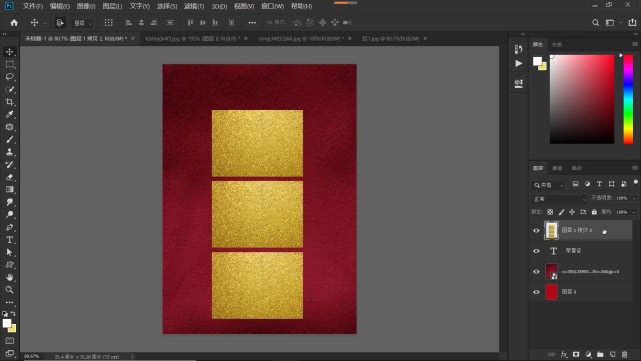641x361 pixels.
Task: Open the 编辑(E) menu
Action: 60,6
